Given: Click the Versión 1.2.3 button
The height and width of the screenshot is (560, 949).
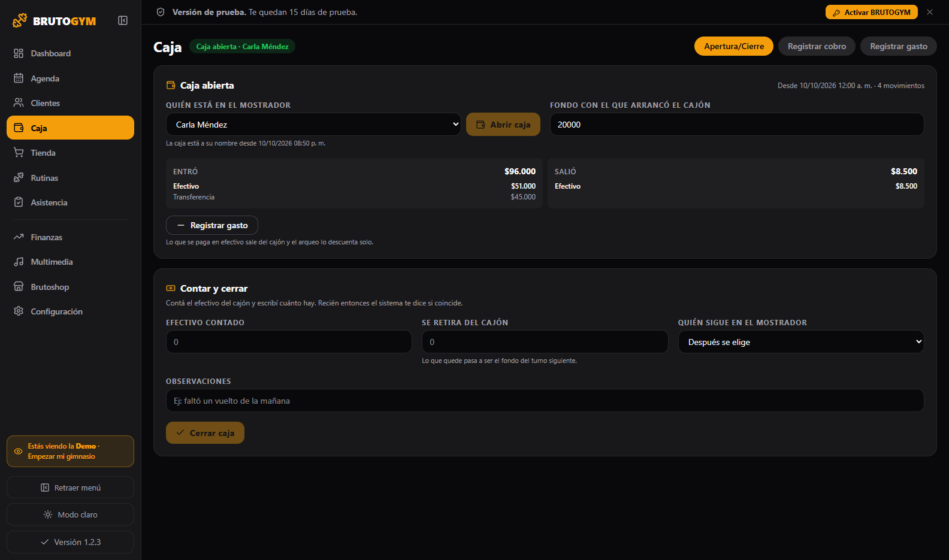Looking at the screenshot, I should (70, 542).
